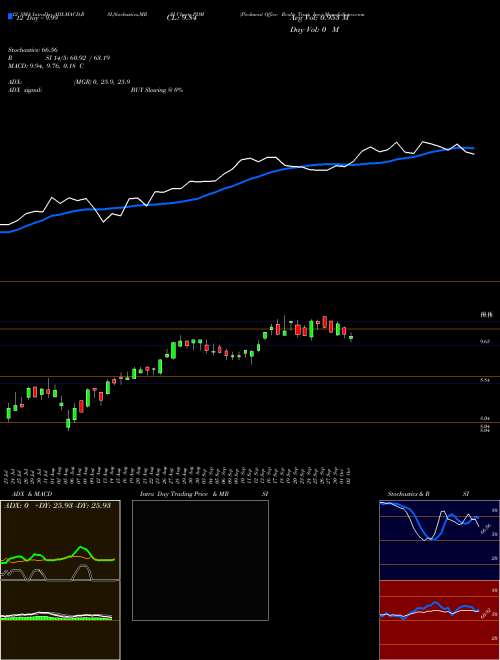Click the 'Day Vol: 0 M' text

tap(314, 30)
